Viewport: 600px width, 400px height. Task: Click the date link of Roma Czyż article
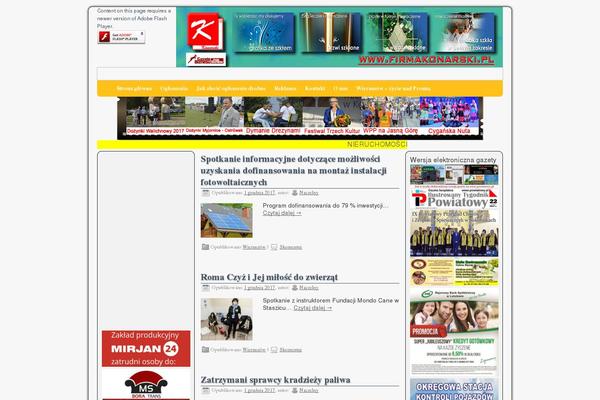pos(259,288)
